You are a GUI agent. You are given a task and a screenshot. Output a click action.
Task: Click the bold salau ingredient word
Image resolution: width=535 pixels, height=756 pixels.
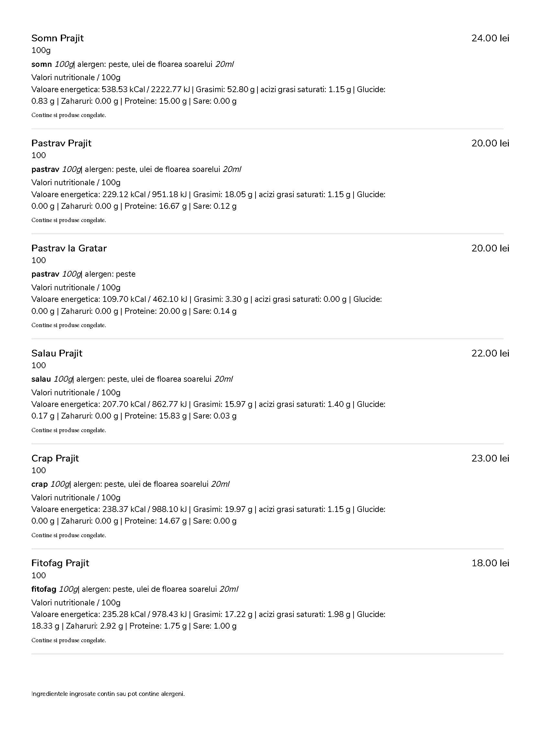tap(41, 379)
